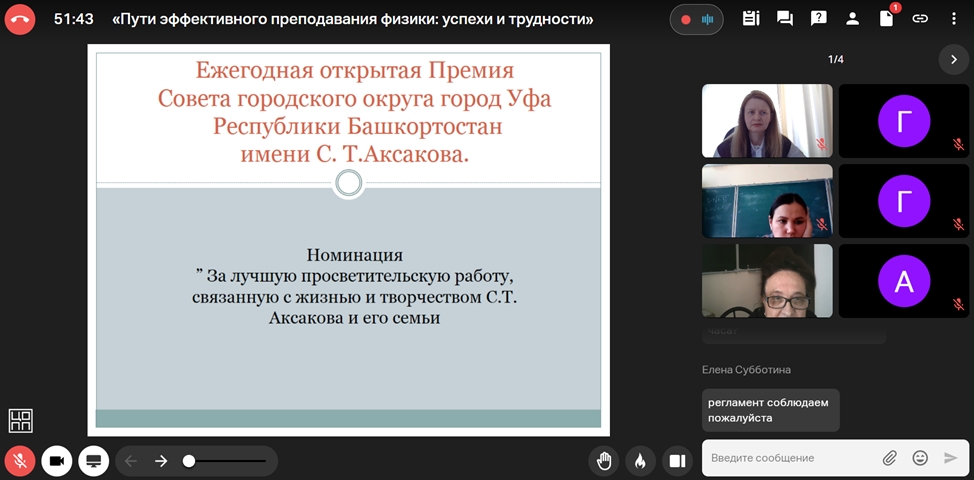Advance to the next slide with right arrow
974x480 pixels.
coord(161,461)
